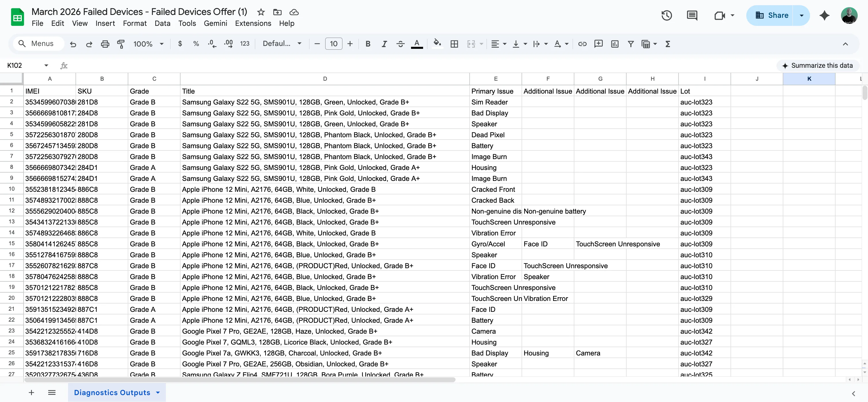This screenshot has height=402, width=868.
Task: Open Diagnostics Outputs tab menu arrow
Action: point(158,393)
